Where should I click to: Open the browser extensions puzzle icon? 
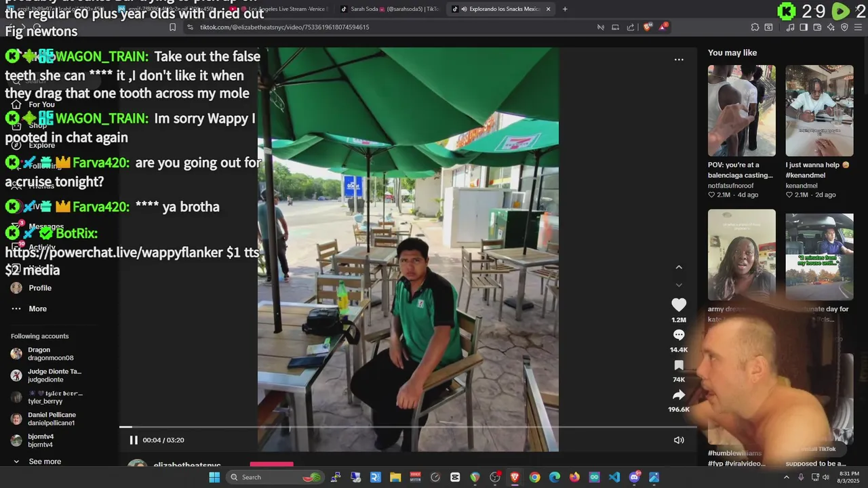(755, 27)
